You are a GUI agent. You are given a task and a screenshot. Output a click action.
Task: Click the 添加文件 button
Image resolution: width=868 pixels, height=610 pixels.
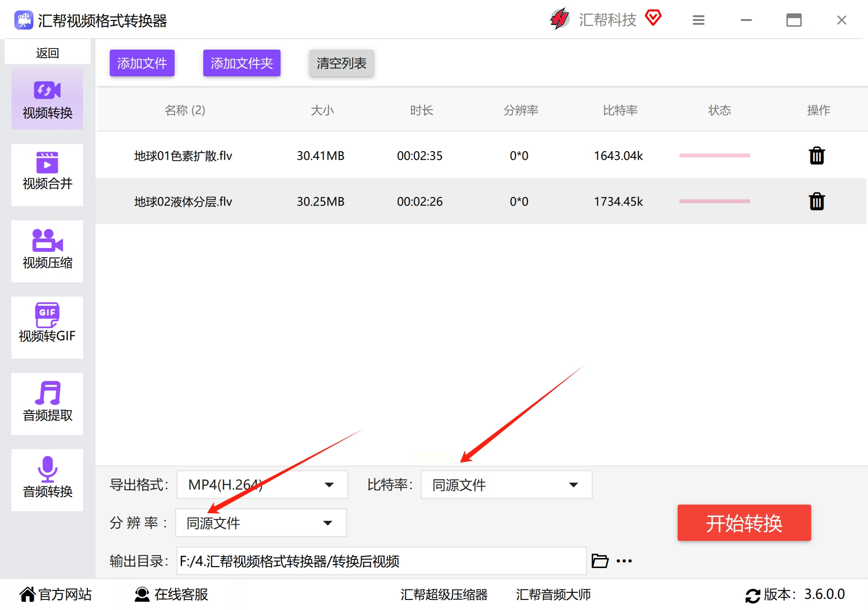[x=142, y=63]
